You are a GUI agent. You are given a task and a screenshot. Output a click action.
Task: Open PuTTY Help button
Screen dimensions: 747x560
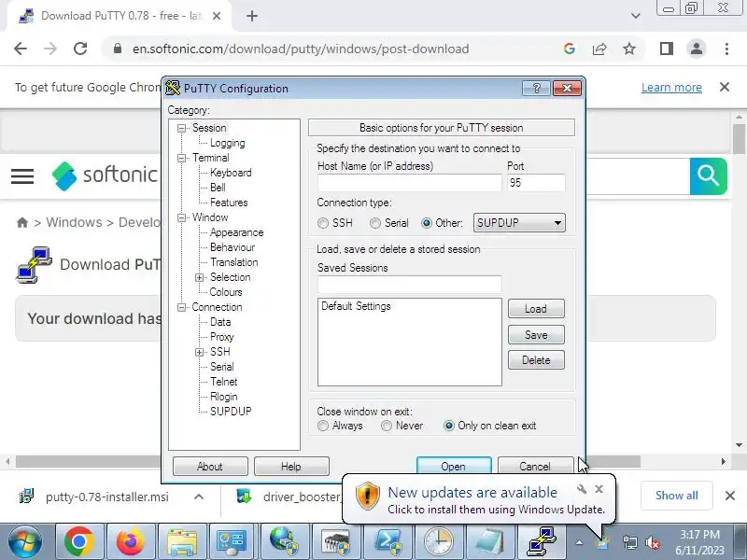coord(291,466)
